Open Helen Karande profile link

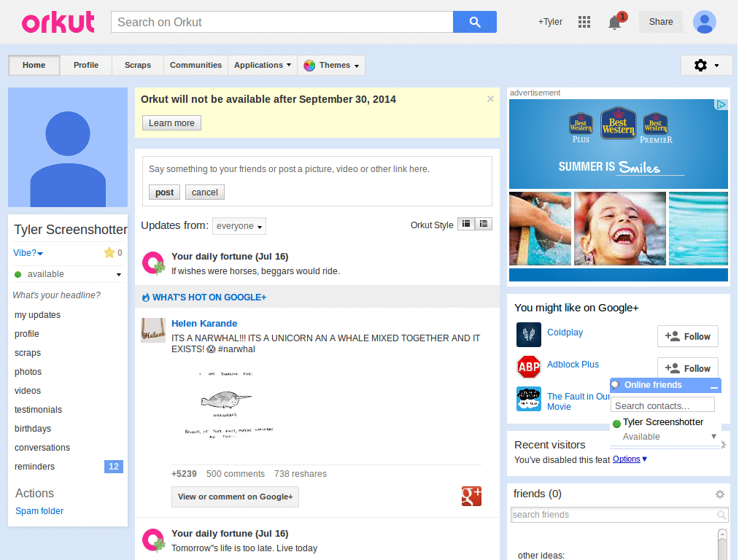pos(204,323)
